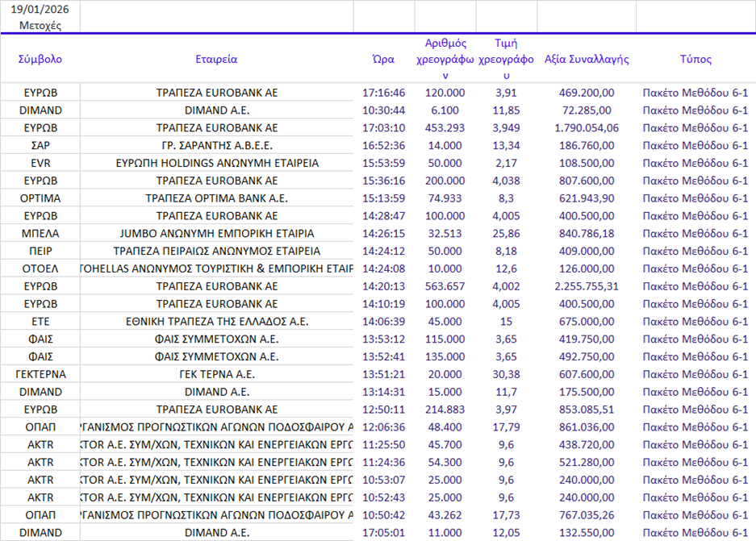Screen dimensions: 756x541
Task: Click time cell 15:36:16
Action: (x=384, y=181)
